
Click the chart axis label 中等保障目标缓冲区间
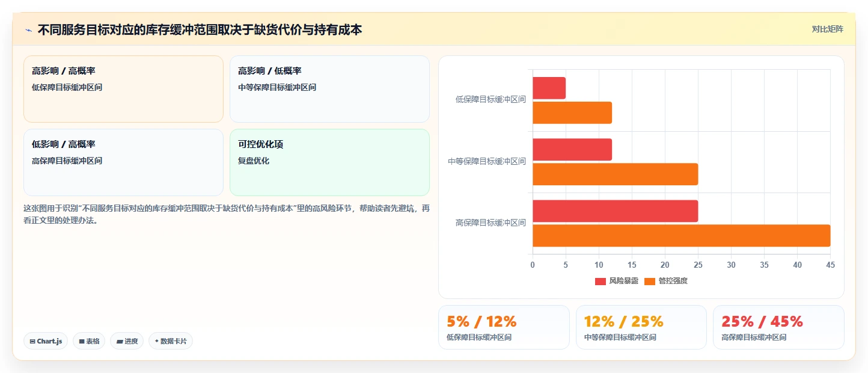(487, 161)
